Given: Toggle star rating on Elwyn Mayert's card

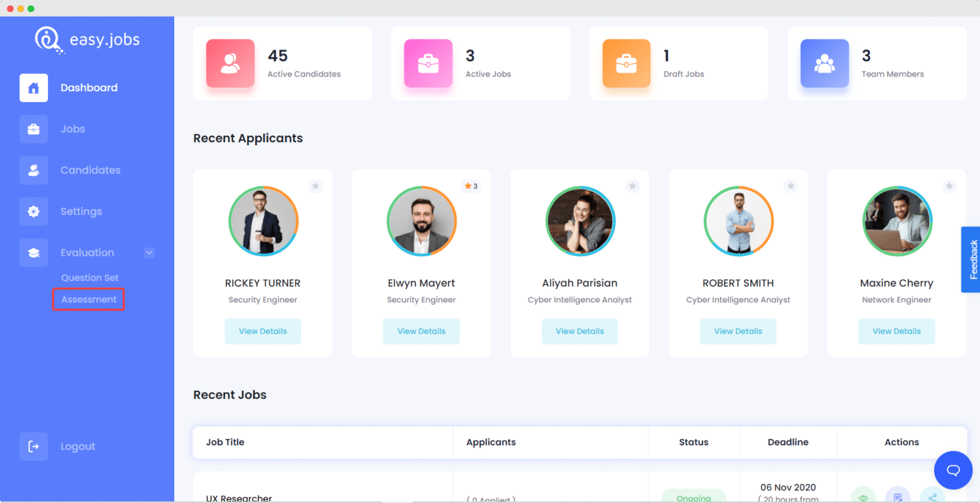Looking at the screenshot, I should point(471,186).
